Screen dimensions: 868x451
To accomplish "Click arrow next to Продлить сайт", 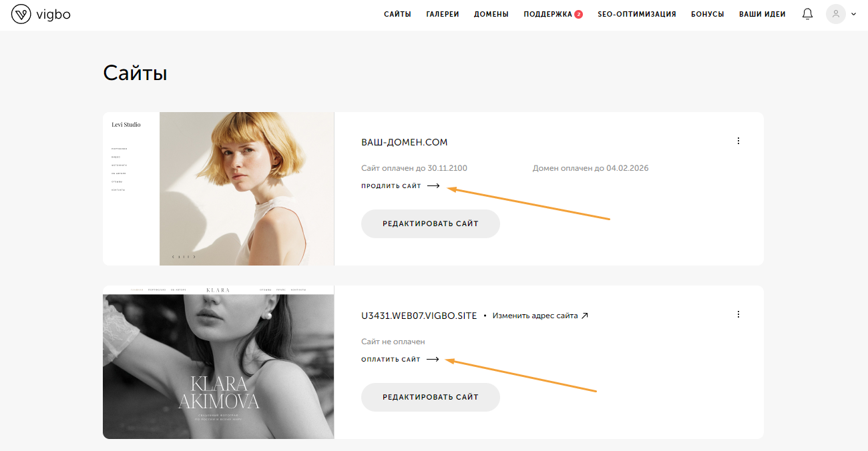I will 433,186.
